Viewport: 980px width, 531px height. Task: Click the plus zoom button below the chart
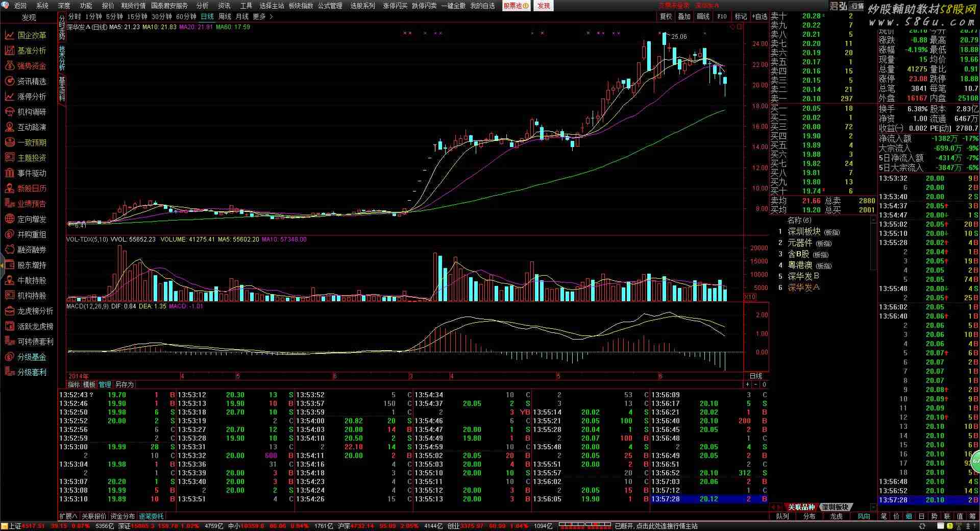coord(748,384)
